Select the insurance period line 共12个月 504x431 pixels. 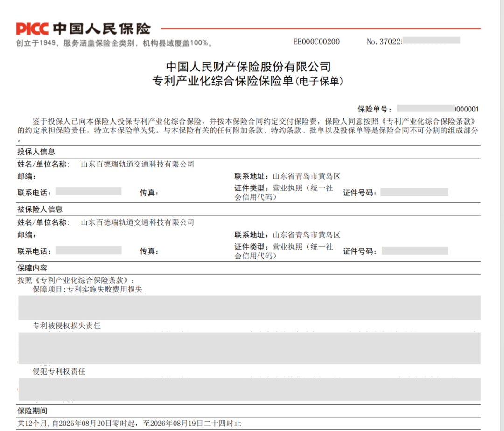129,423
